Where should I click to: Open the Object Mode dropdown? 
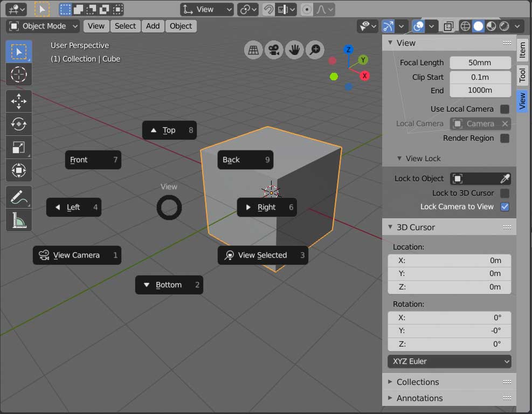pyautogui.click(x=44, y=26)
